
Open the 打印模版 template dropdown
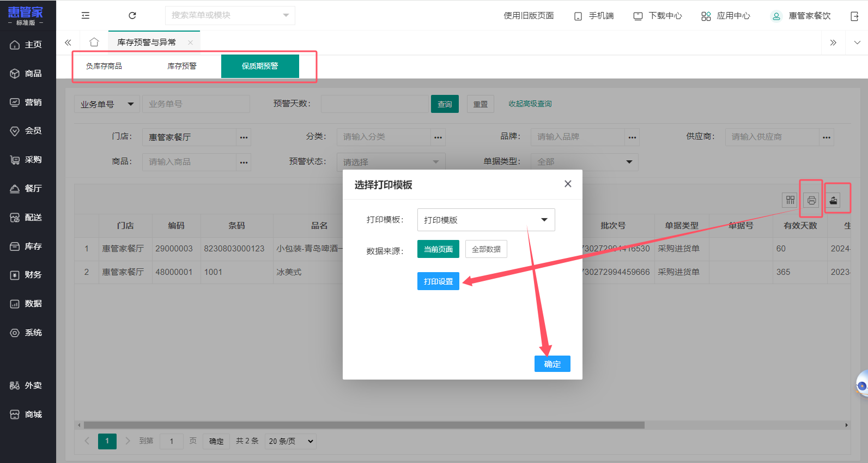click(486, 220)
